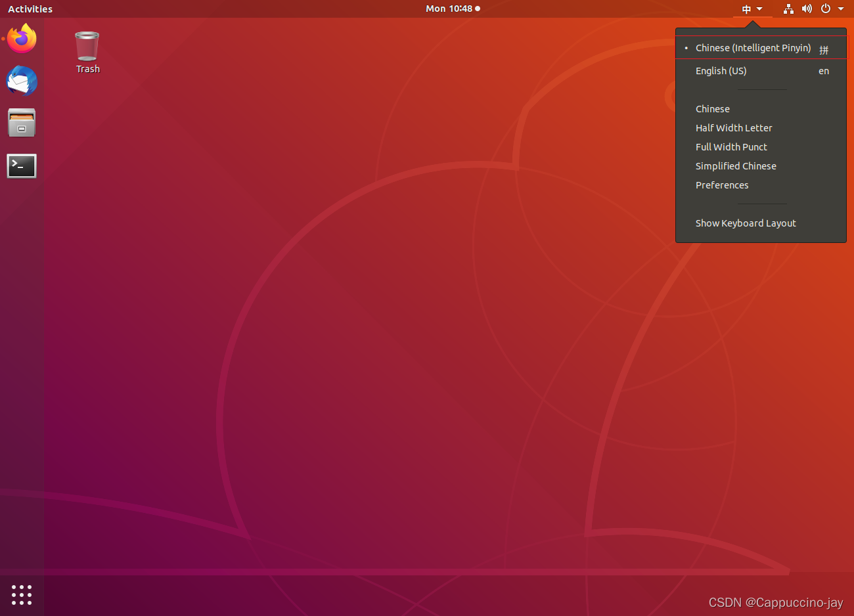The image size is (854, 616).
Task: Open the Files manager dock icon
Action: pos(22,123)
